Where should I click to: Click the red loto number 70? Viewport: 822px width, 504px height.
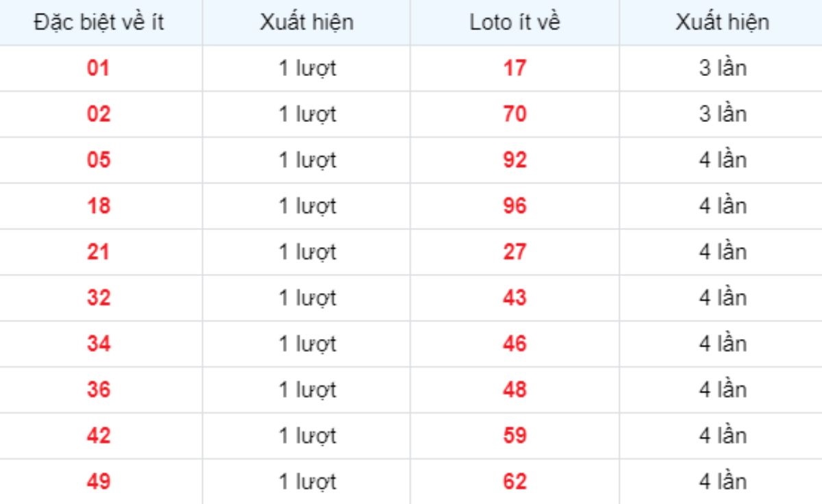pos(514,114)
